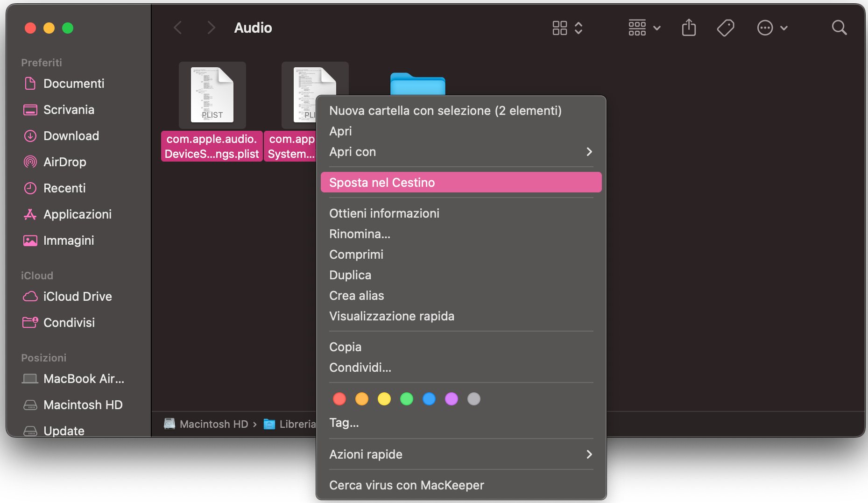
Task: Select iCloud Drive in the sidebar
Action: [x=78, y=297]
